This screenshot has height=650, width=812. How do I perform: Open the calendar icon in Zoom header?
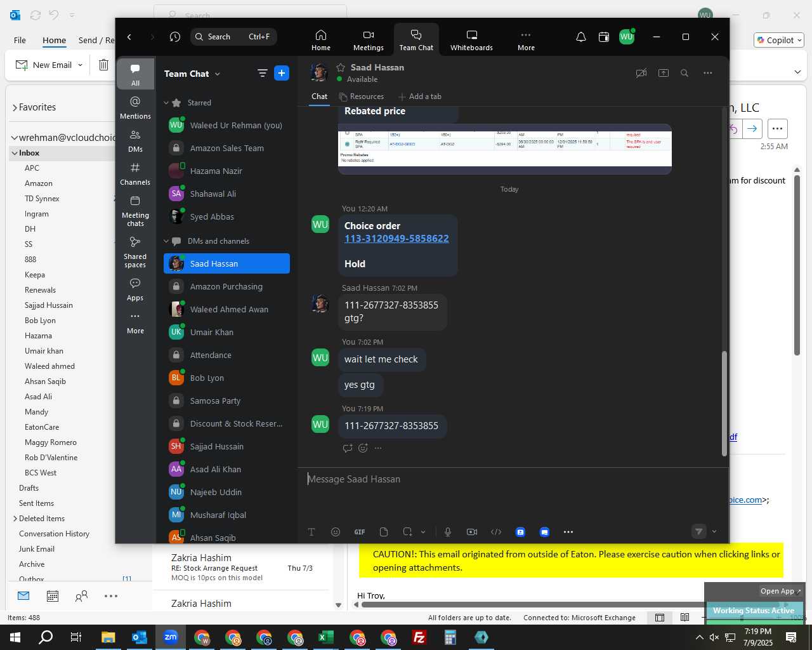[604, 37]
